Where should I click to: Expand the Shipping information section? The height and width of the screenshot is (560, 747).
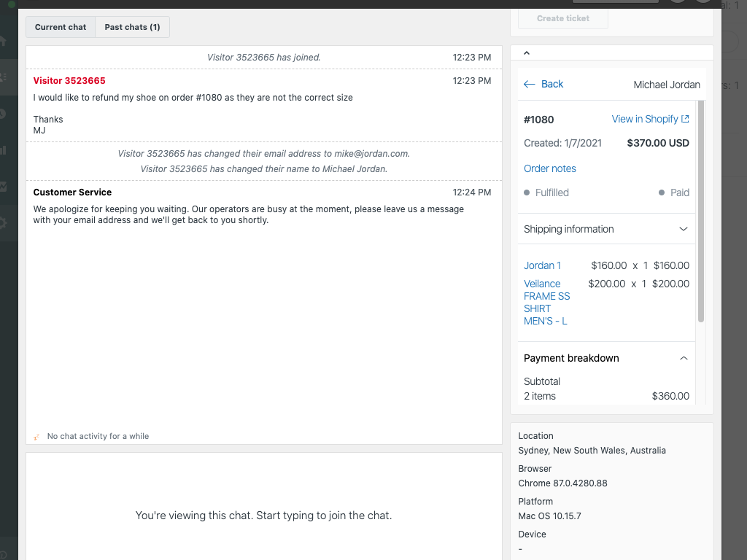(683, 229)
